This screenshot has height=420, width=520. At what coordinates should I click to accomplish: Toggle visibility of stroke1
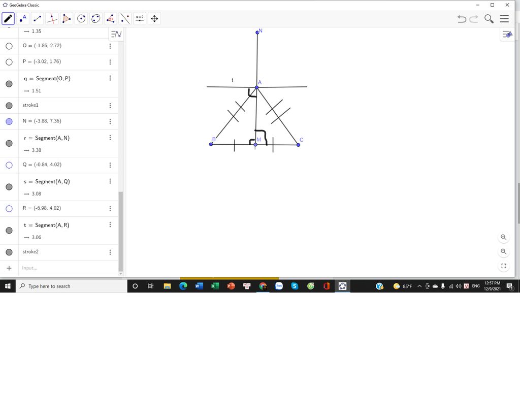coord(9,106)
